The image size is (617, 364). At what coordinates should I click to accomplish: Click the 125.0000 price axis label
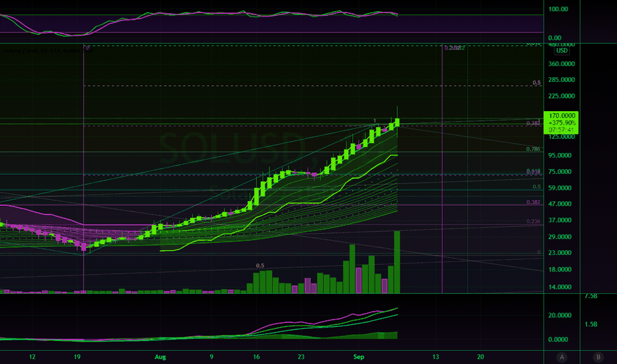561,136
